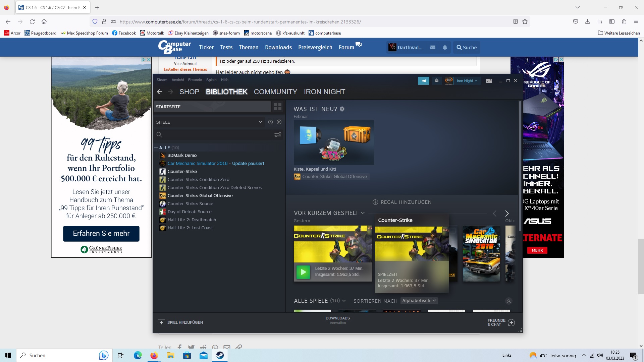Select Counter-Strike: Source in game list
Screen dimensions: 644x362
tap(190, 203)
